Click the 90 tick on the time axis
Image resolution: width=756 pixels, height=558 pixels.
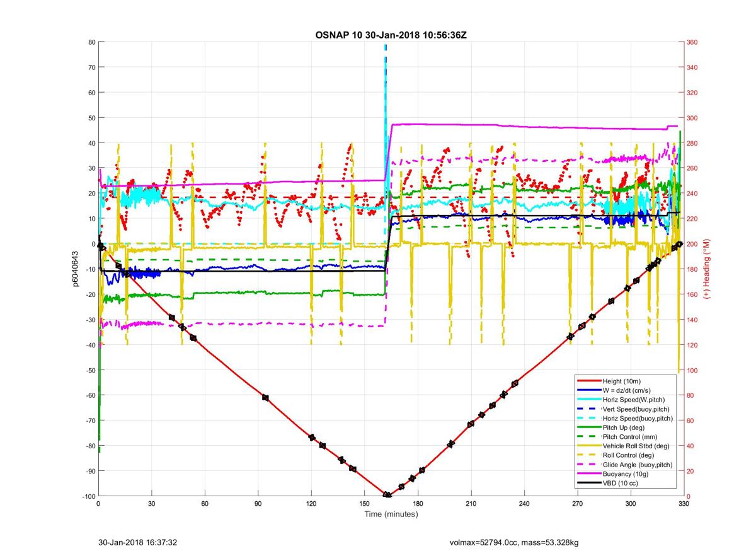[x=258, y=504]
